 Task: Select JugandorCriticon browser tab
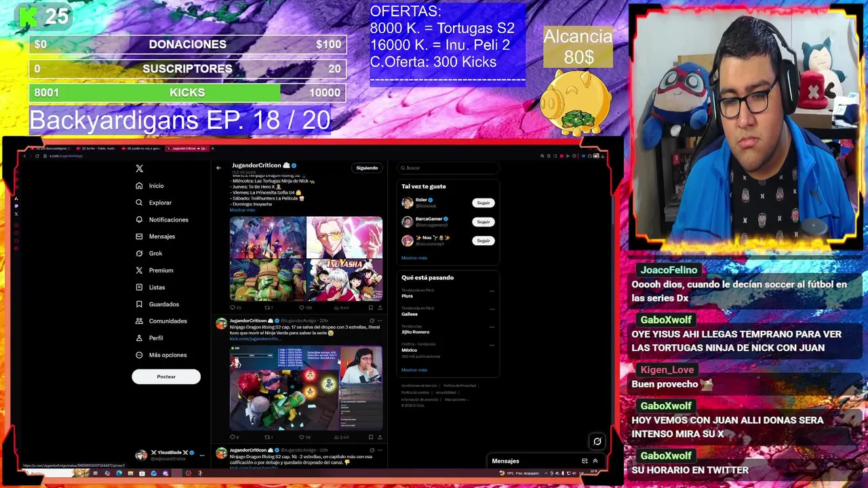tap(186, 148)
